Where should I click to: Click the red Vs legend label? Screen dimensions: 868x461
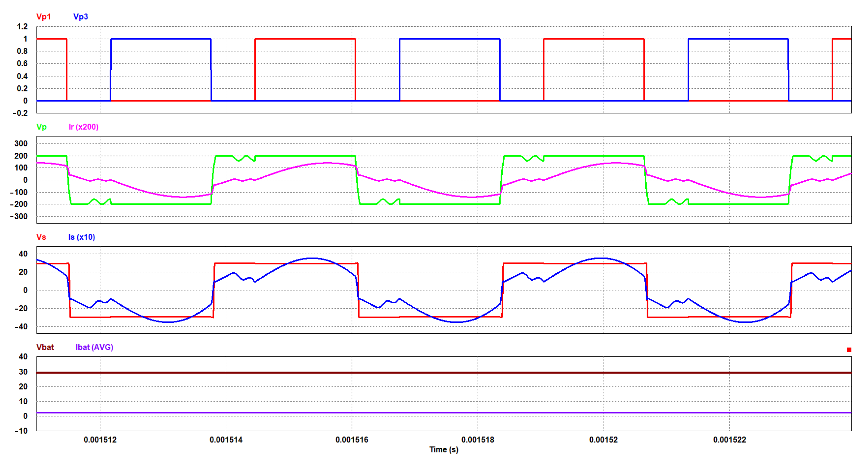click(41, 237)
